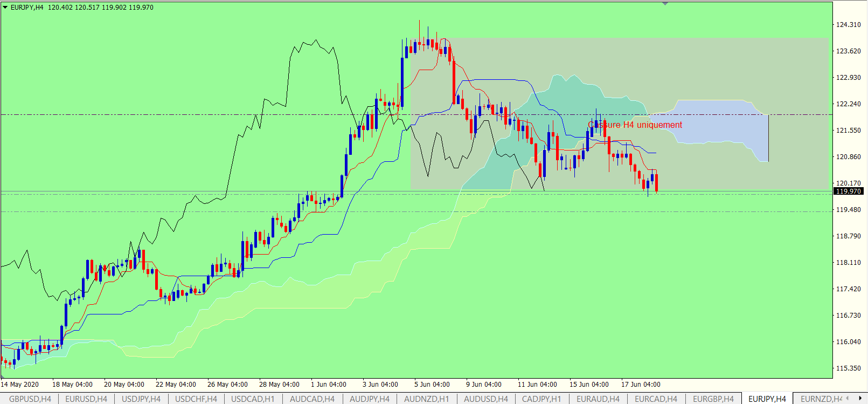This screenshot has height=404, width=868.
Task: Select the EURCAD,H4 chart tab
Action: 656,399
